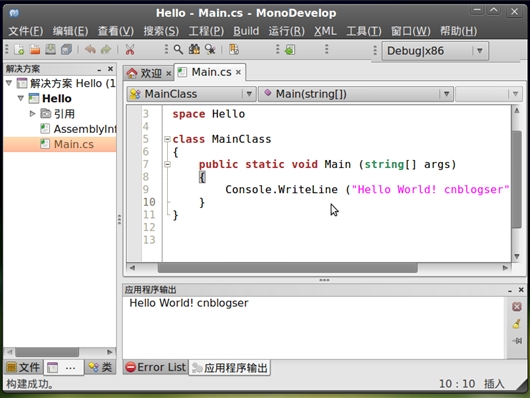Click the binoculars Find in Files icon

tap(194, 50)
